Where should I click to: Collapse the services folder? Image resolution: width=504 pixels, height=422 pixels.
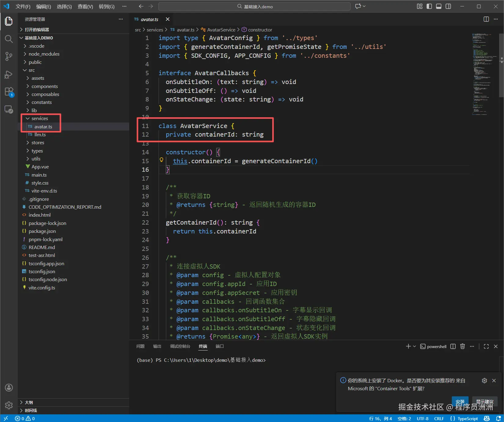pos(73,118)
